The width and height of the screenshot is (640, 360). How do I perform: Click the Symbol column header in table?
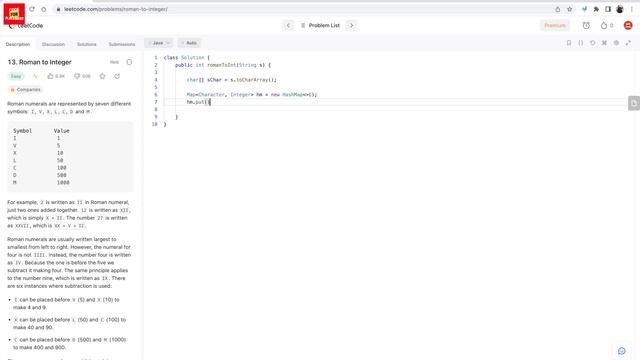(22, 131)
